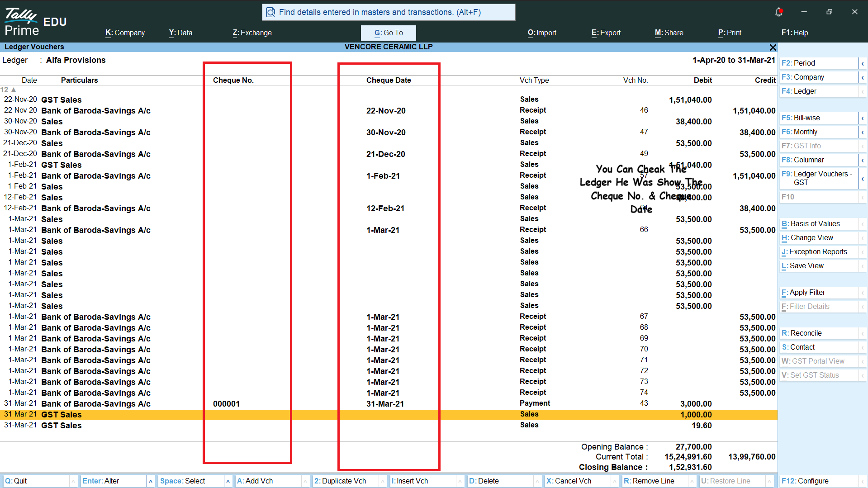Click D: Delete in bottom bar
Viewport: 868px width, 488px height.
tap(501, 481)
